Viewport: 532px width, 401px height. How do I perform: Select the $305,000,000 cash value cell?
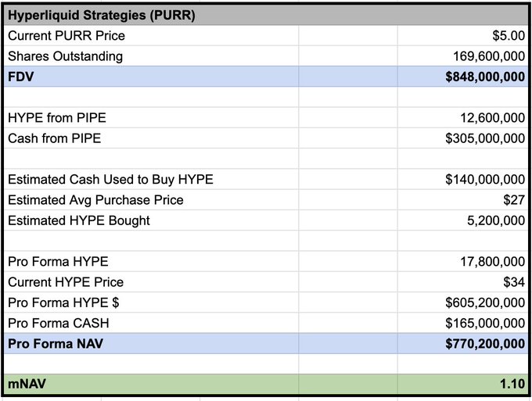coord(485,138)
